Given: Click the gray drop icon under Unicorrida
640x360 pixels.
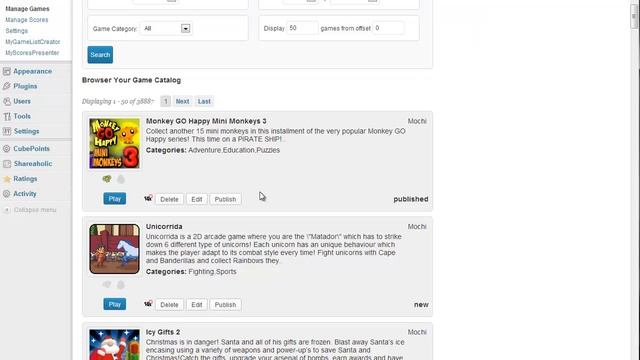Looking at the screenshot, I should point(121,285).
